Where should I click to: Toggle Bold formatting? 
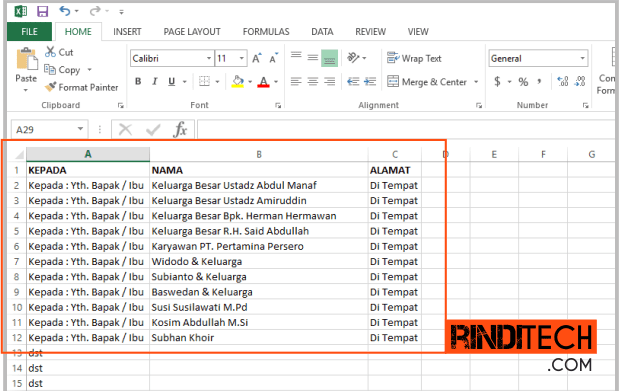(138, 81)
